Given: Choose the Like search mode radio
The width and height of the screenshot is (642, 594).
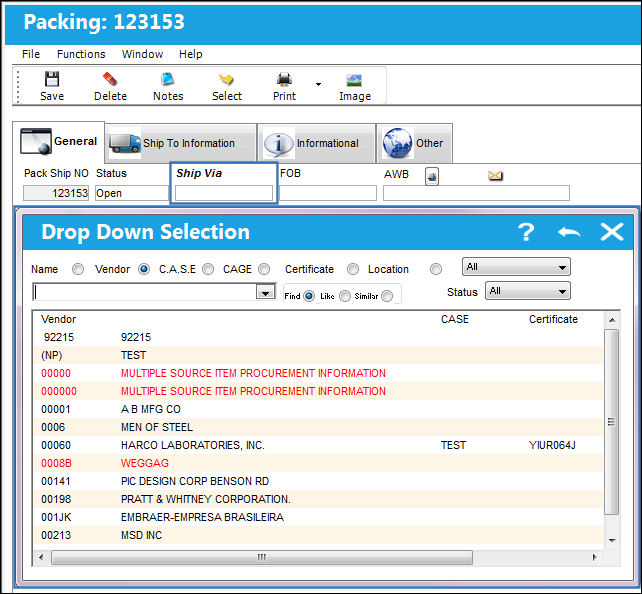Looking at the screenshot, I should tap(345, 296).
